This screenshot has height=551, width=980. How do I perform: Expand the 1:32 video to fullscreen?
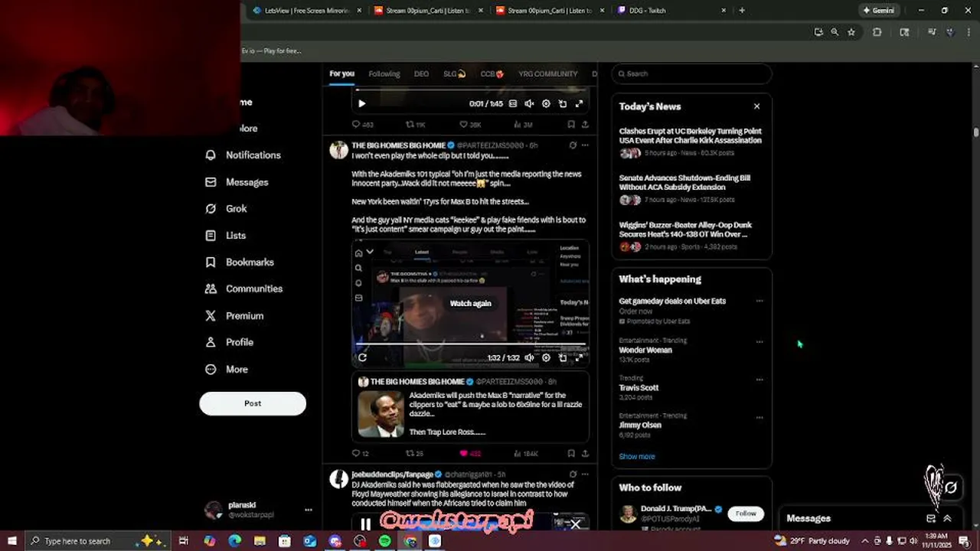click(580, 357)
